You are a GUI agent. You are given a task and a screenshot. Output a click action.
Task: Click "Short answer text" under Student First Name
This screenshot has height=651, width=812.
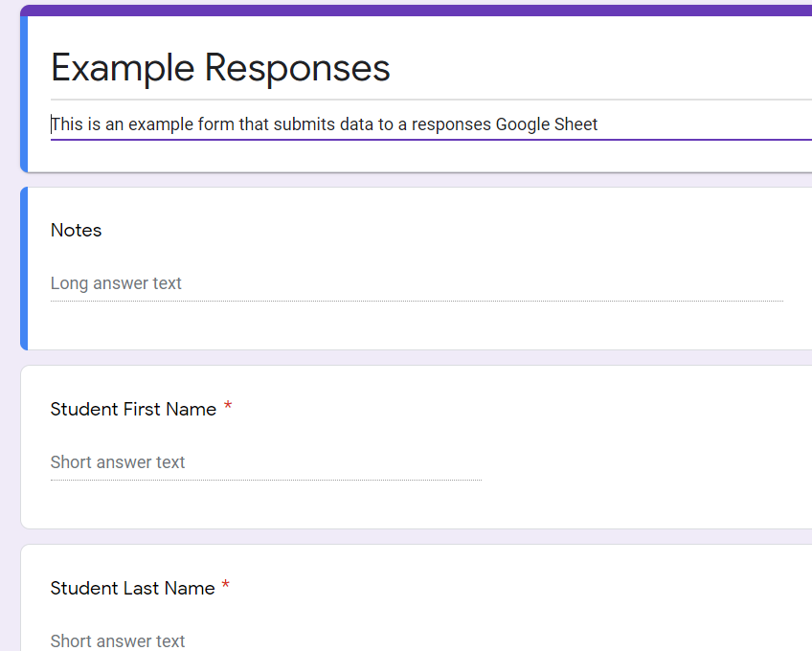click(x=118, y=462)
